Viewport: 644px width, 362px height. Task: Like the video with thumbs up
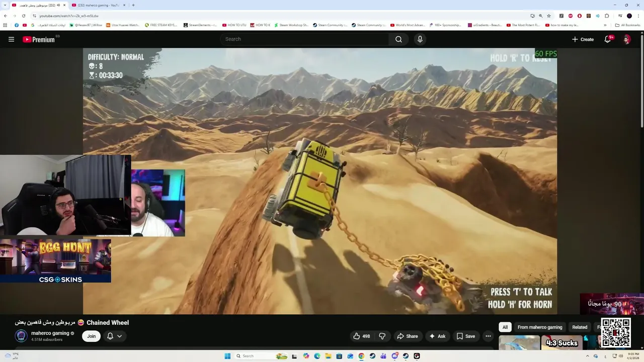pyautogui.click(x=362, y=336)
